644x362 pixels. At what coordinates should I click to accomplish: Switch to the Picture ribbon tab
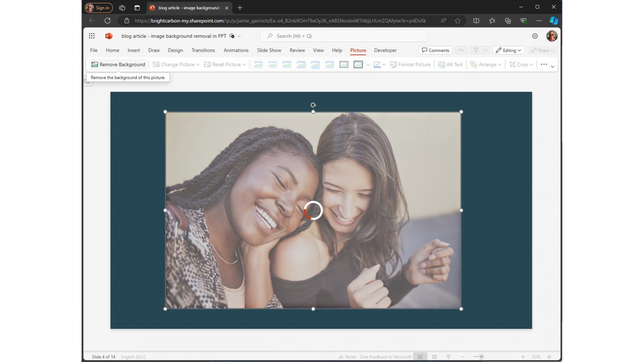point(358,50)
